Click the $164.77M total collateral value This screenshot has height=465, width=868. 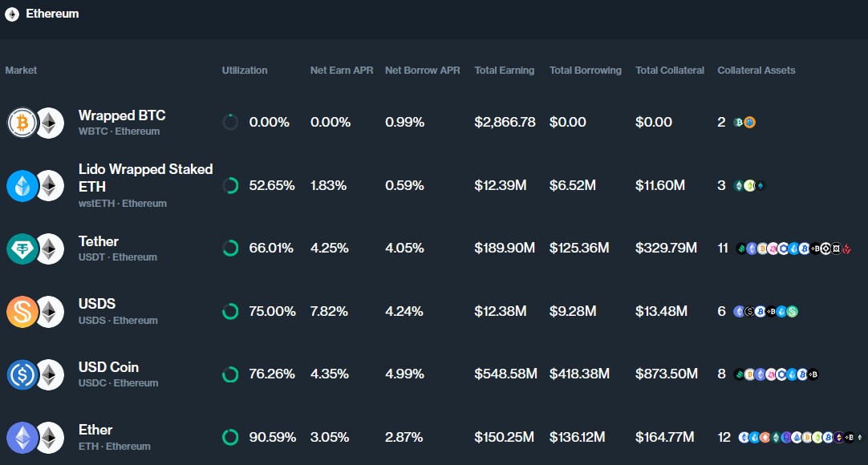tap(664, 438)
